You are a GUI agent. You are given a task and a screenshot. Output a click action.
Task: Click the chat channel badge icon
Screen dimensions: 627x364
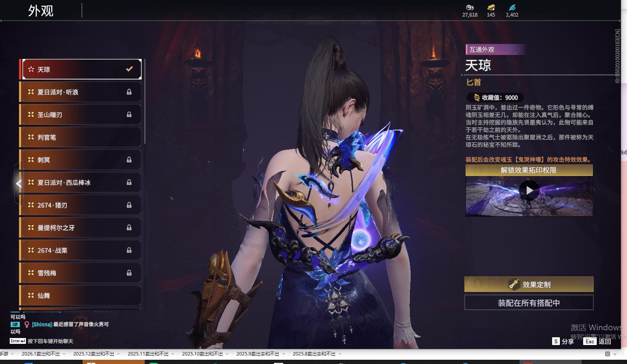(x=15, y=324)
